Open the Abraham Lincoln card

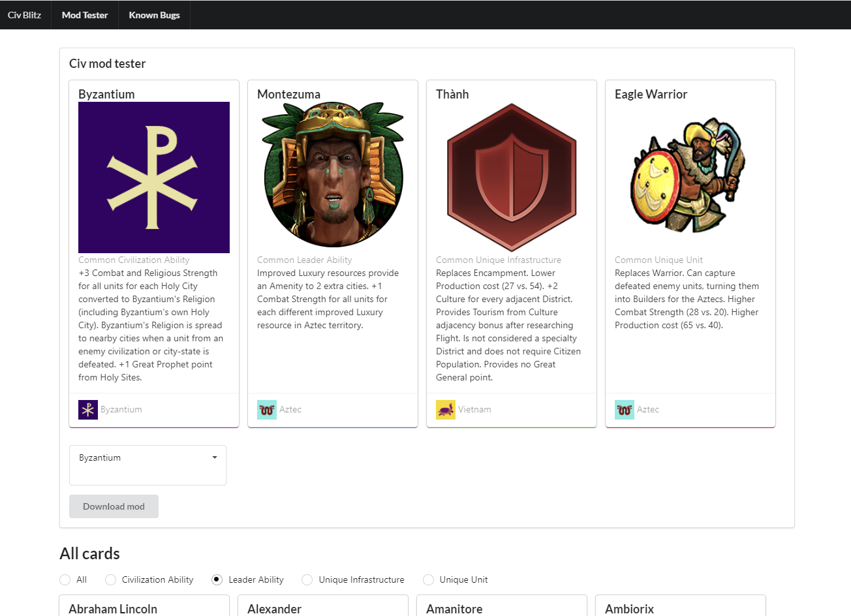point(144,606)
